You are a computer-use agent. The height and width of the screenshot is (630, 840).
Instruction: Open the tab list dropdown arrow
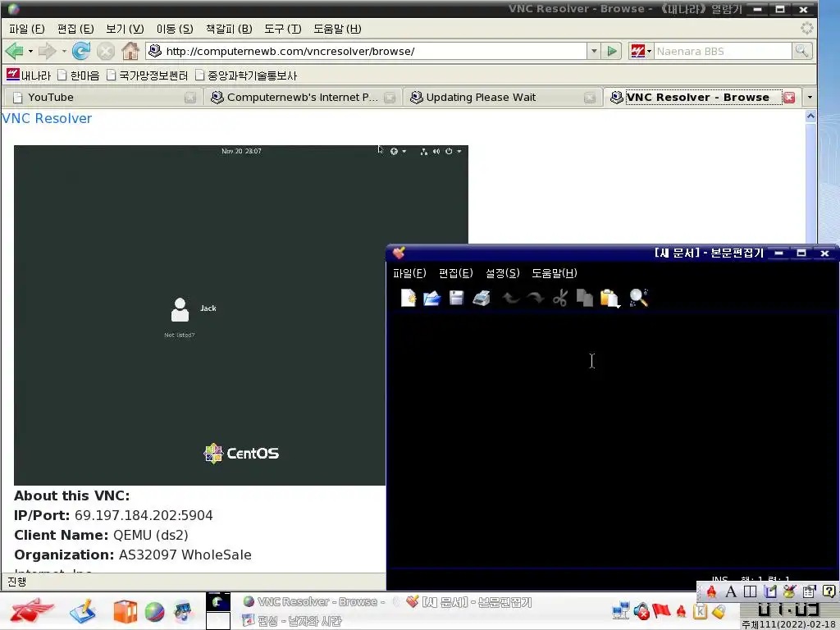coord(810,98)
